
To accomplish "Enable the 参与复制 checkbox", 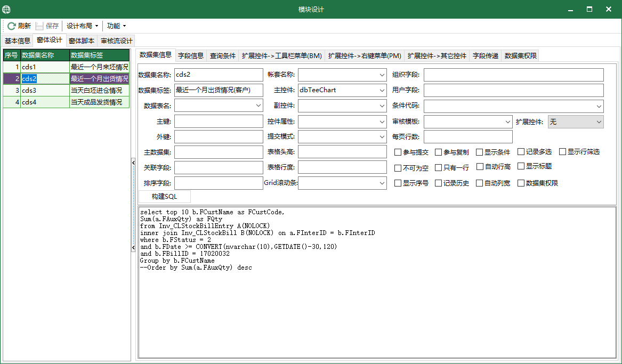I will (438, 152).
